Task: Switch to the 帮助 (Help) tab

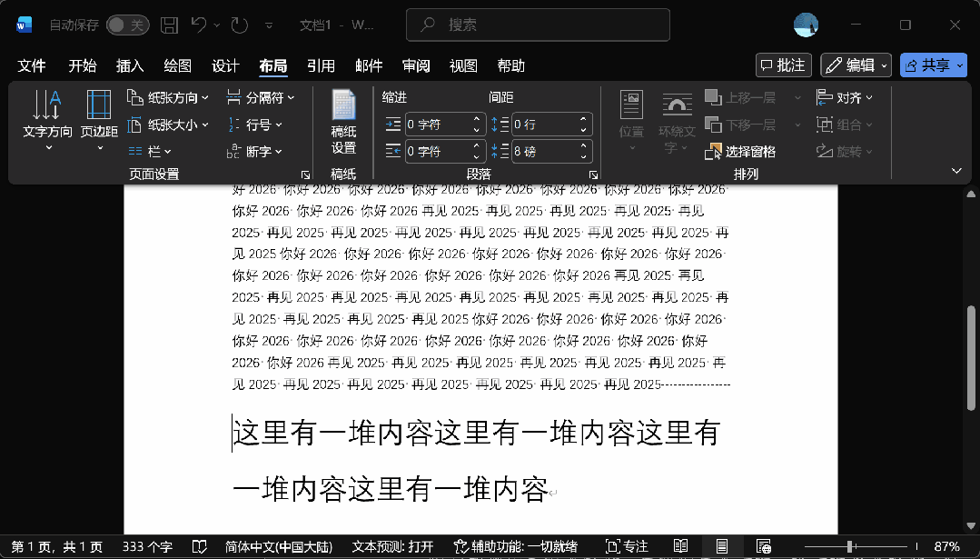Action: [x=511, y=65]
